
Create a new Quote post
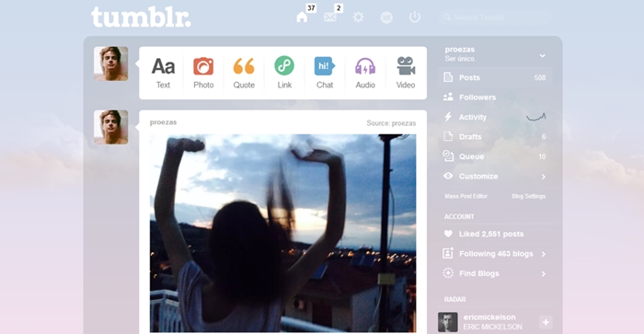(x=244, y=73)
